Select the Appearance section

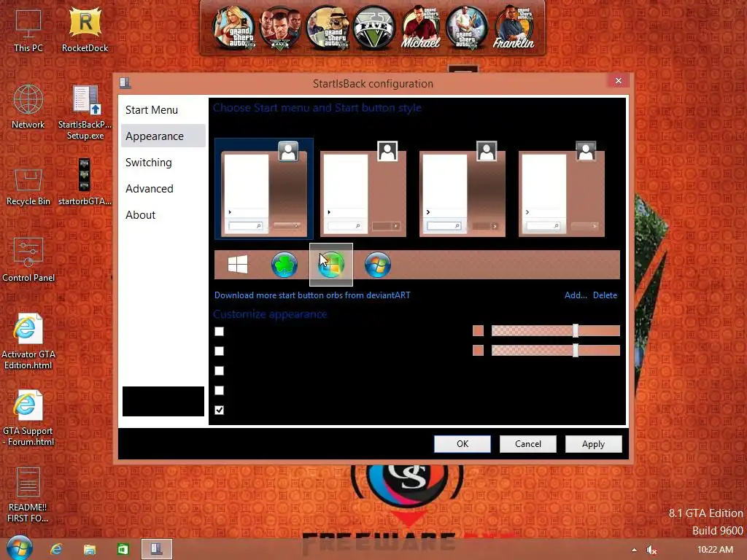coord(163,136)
